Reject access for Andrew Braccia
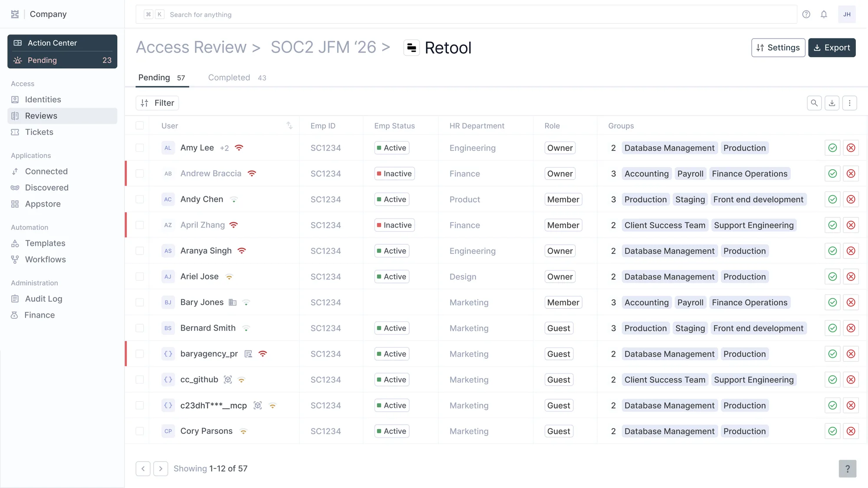Image resolution: width=868 pixels, height=488 pixels. tap(851, 174)
